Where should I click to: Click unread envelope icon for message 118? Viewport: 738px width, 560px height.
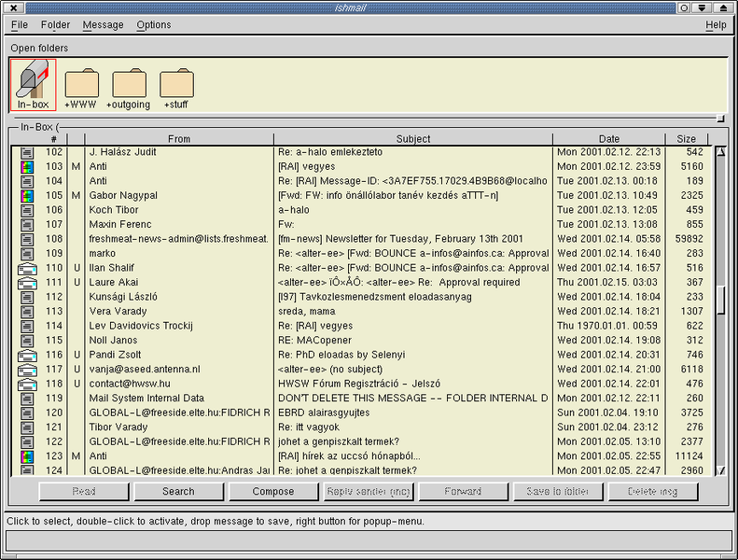tap(27, 385)
